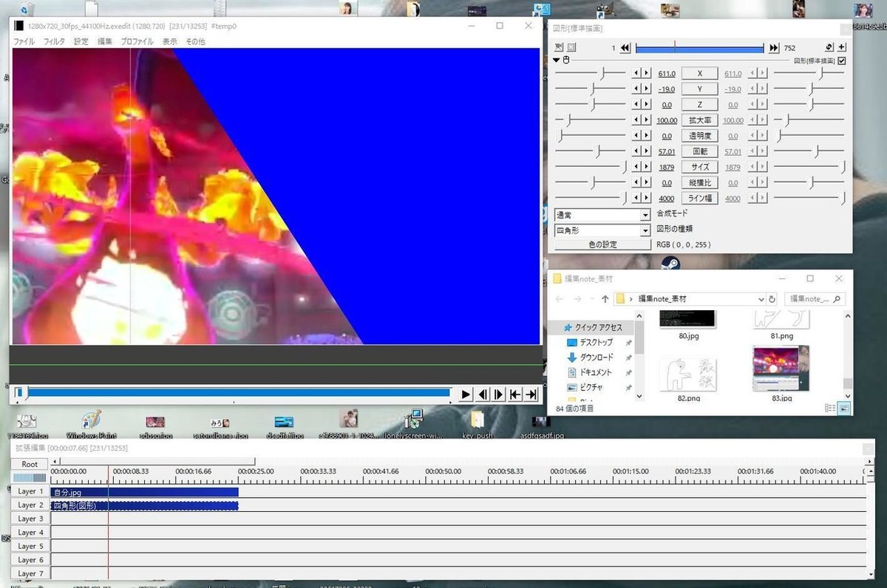Collapse the 図形 settings with the triangle

point(557,60)
